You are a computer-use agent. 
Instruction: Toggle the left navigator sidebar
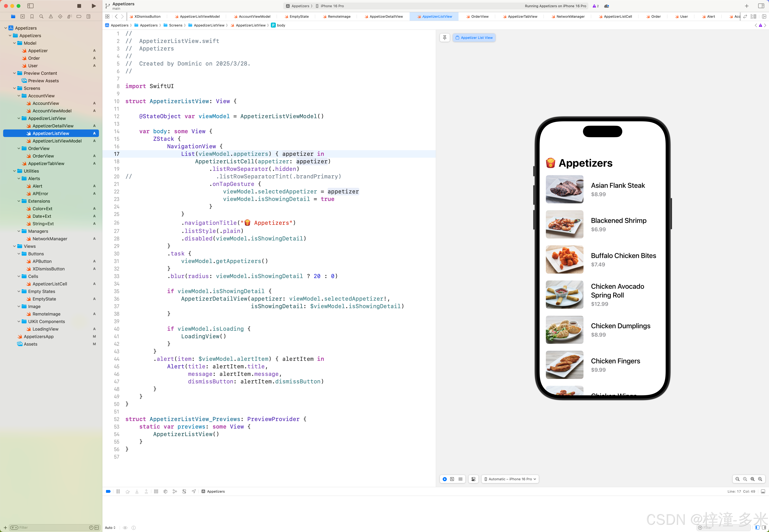(x=30, y=6)
